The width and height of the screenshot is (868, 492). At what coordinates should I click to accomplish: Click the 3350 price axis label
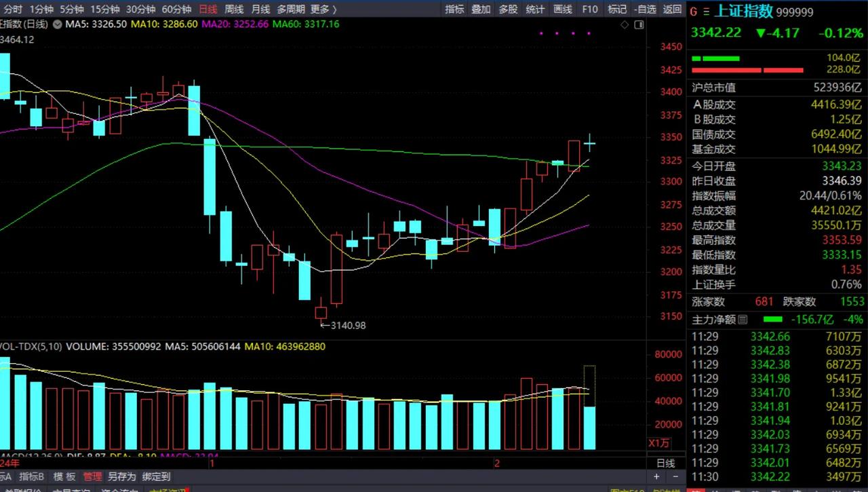point(671,137)
